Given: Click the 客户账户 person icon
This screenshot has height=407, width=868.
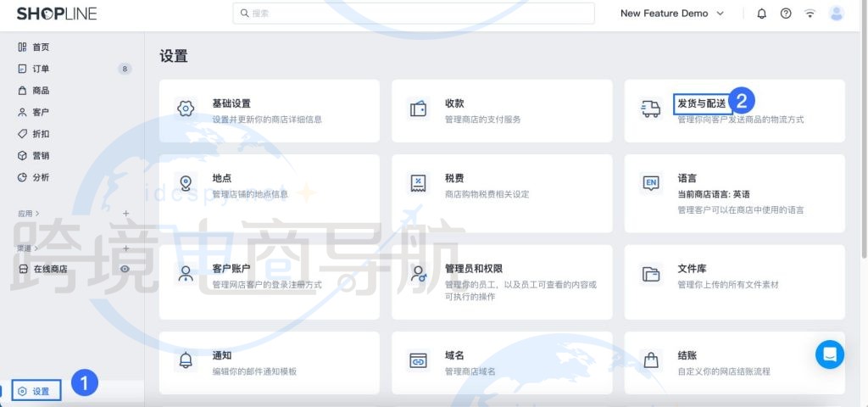Looking at the screenshot, I should point(186,274).
